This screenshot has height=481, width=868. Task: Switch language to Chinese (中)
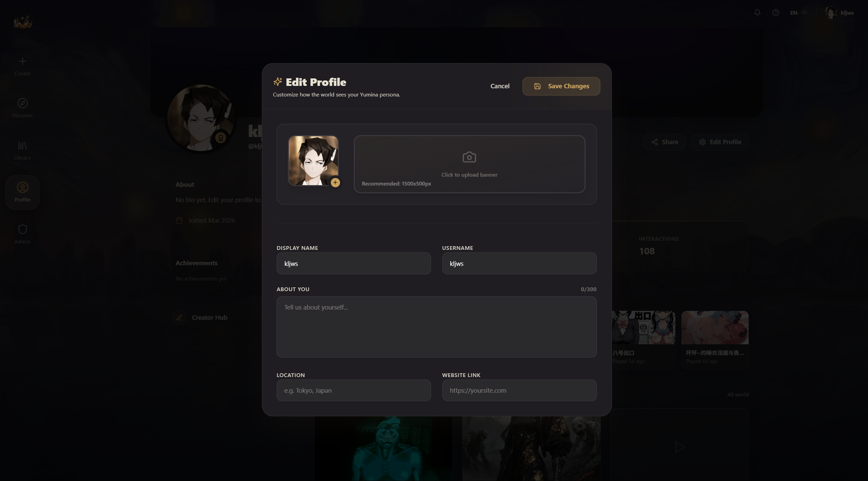pyautogui.click(x=805, y=13)
